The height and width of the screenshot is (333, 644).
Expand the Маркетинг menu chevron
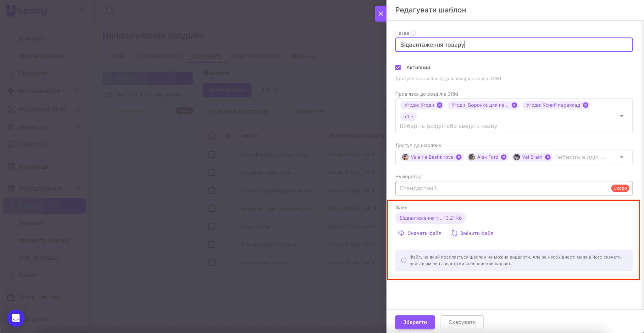click(78, 127)
